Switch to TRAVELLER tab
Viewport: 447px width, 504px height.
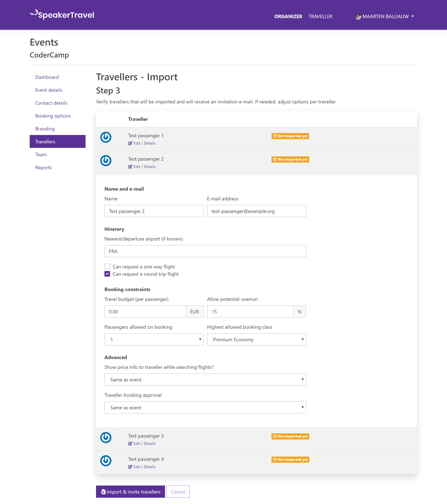pyautogui.click(x=321, y=16)
